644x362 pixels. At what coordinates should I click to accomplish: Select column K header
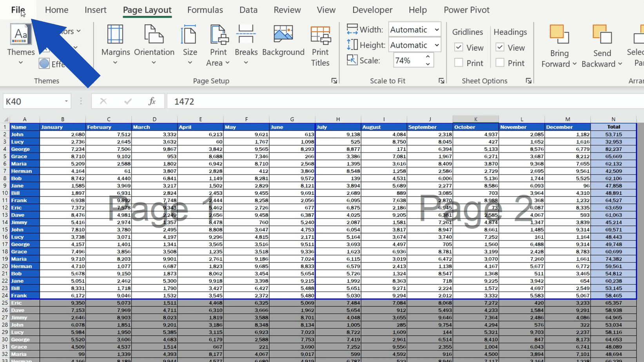(475, 119)
